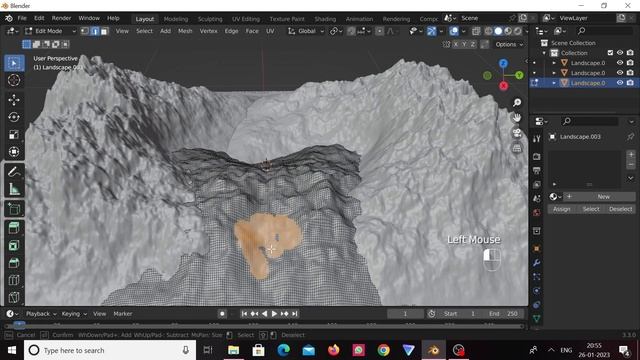The width and height of the screenshot is (640, 360).
Task: Play the animation
Action: [274, 314]
